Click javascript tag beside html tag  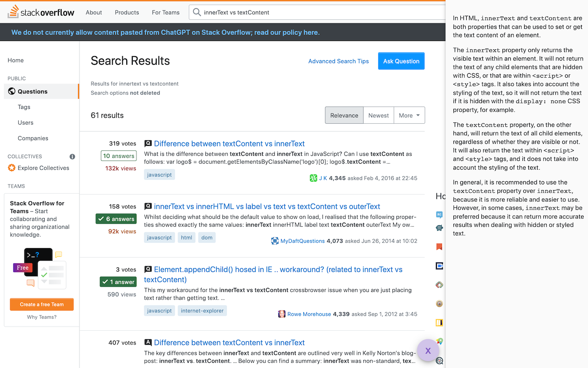coord(159,238)
